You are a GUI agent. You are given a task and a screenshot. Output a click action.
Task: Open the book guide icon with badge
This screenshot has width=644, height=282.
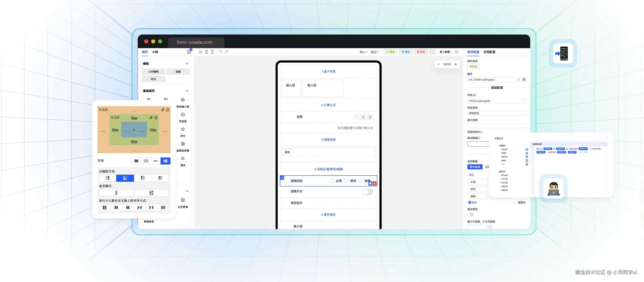189,52
